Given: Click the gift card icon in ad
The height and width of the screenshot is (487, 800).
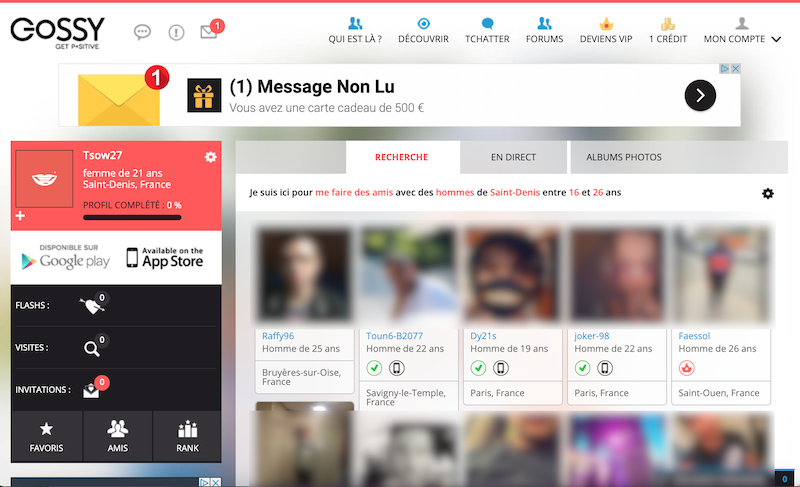Looking at the screenshot, I should click(x=204, y=95).
